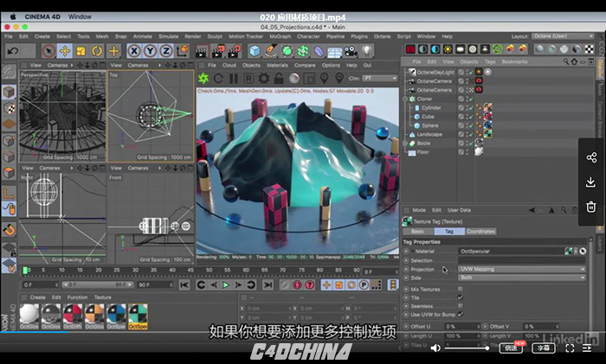Go to start of animation
Image resolution: width=606 pixels, height=364 pixels.
[184, 284]
